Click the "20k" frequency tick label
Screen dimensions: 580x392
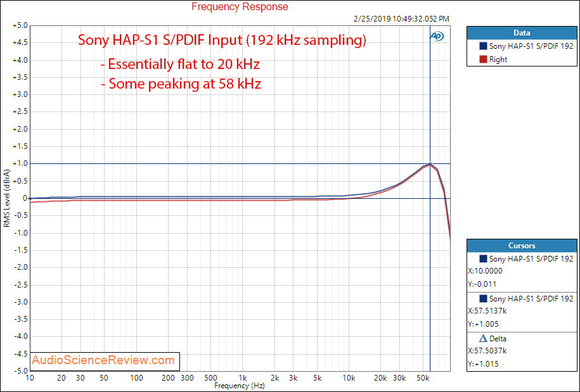380,378
